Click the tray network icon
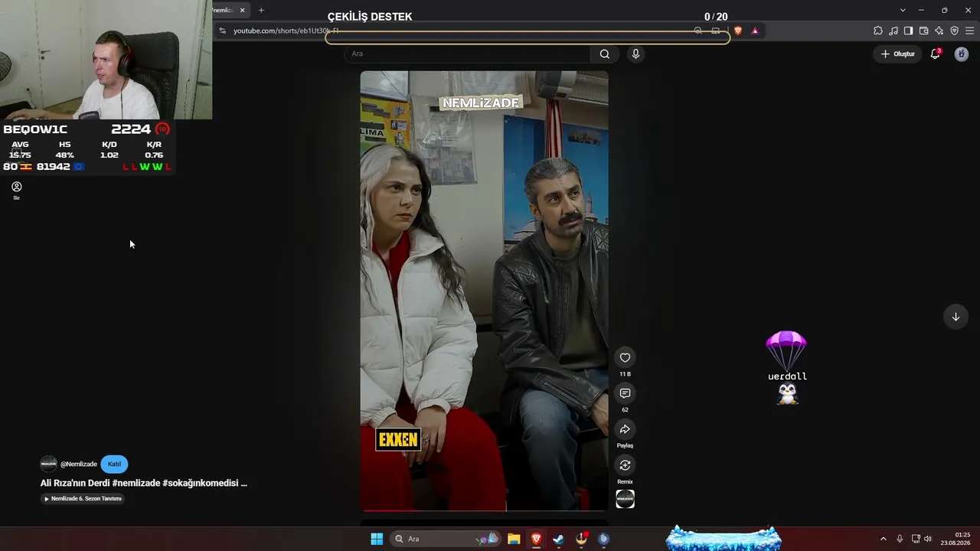 916,539
